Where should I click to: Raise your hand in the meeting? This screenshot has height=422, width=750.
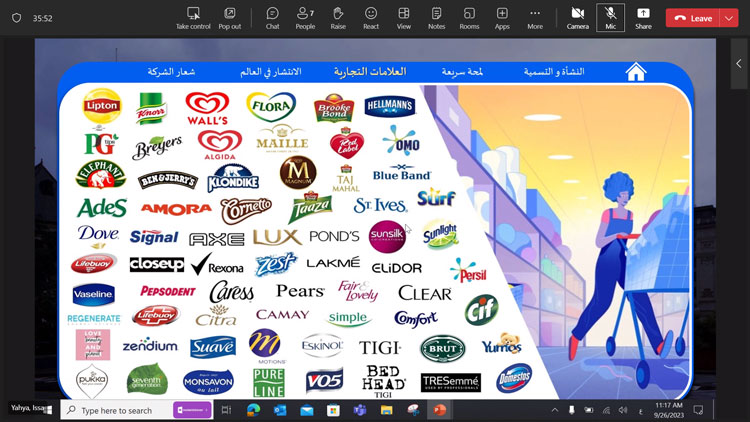pyautogui.click(x=338, y=17)
